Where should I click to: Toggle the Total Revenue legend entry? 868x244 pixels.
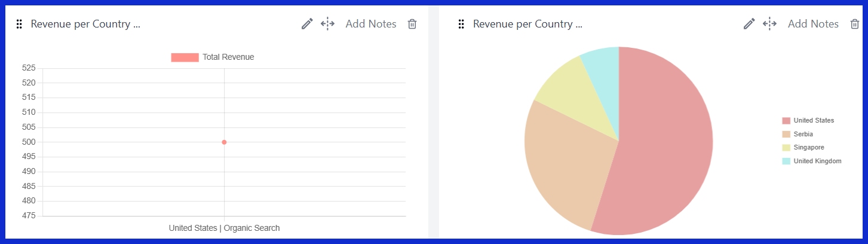pyautogui.click(x=213, y=57)
